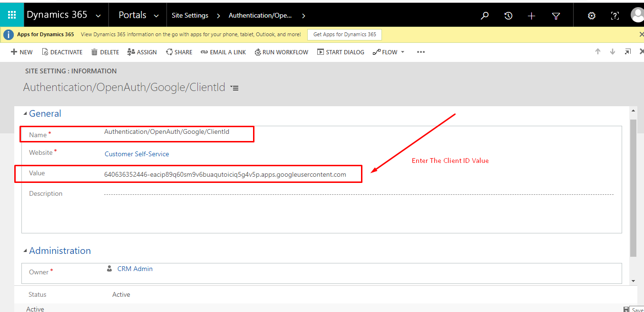Click the Name field value

click(167, 131)
